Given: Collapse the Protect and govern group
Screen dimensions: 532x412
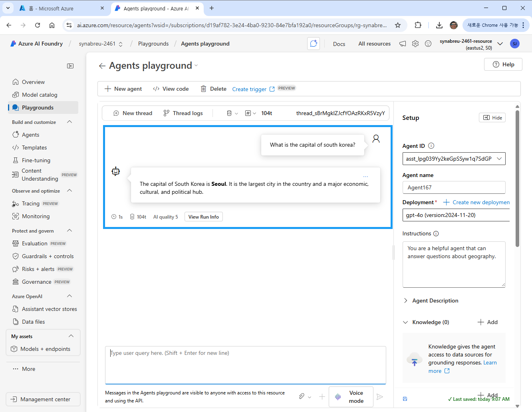Looking at the screenshot, I should [x=69, y=231].
